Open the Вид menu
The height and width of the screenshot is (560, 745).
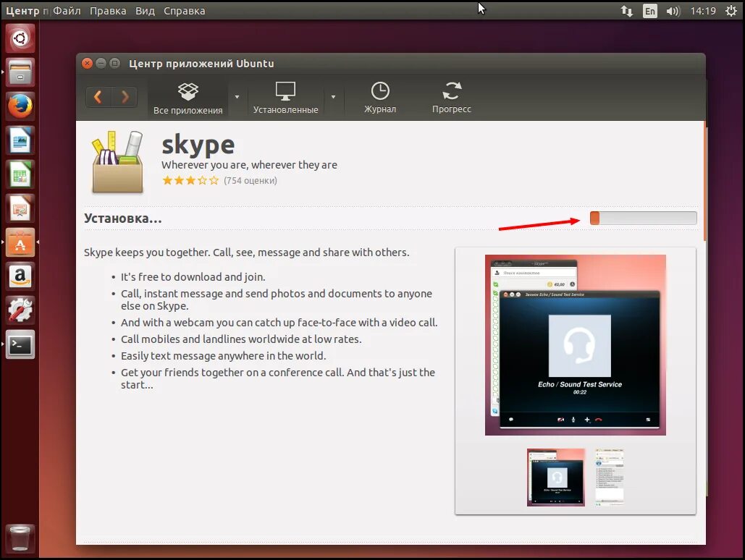click(145, 10)
